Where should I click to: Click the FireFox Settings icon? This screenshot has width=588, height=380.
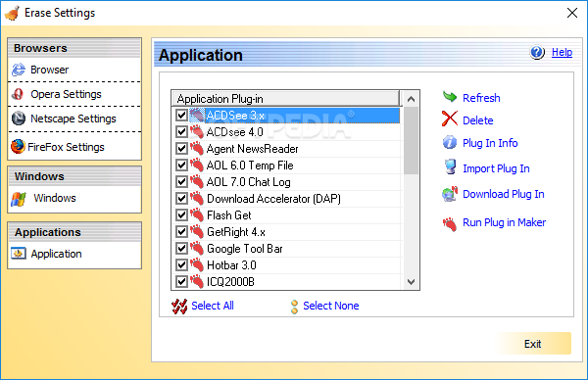(x=18, y=147)
